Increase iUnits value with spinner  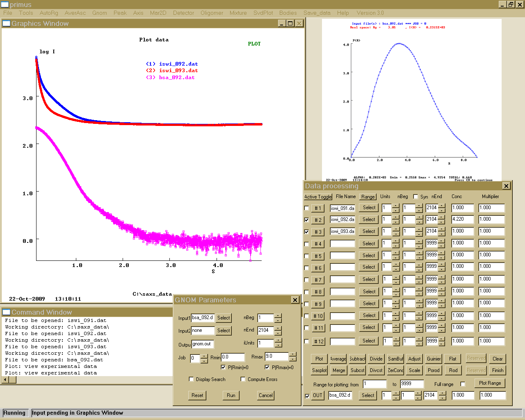pyautogui.click(x=278, y=340)
